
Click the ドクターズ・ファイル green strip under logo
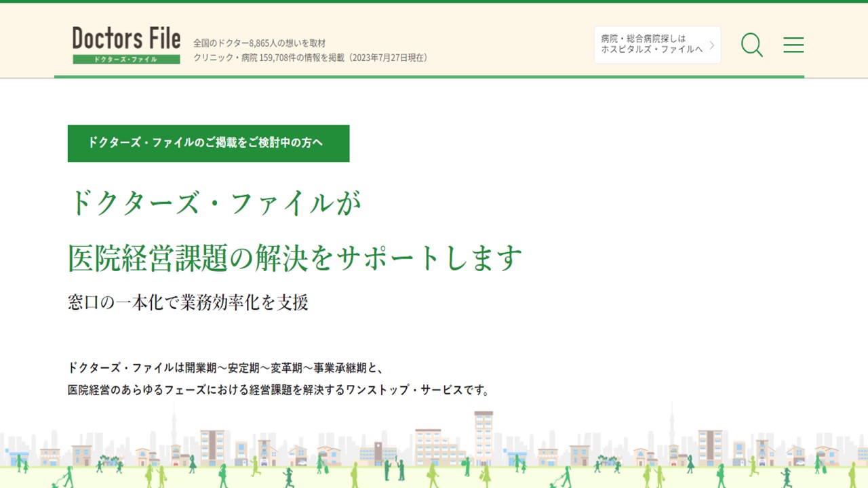[126, 59]
